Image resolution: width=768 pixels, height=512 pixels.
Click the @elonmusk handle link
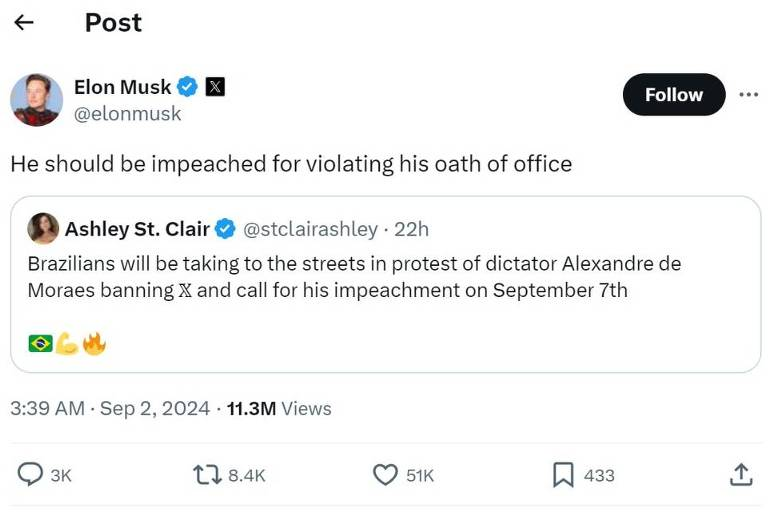[x=127, y=114]
